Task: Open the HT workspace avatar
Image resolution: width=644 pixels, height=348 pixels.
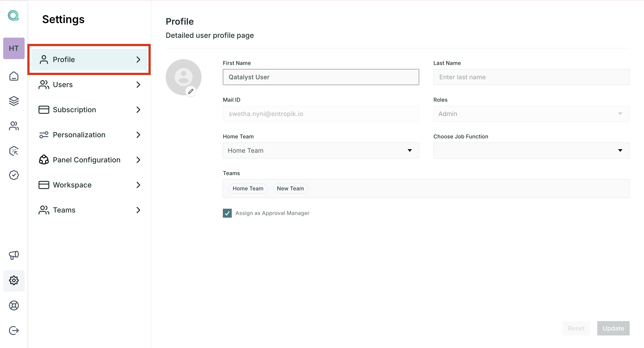Action: coord(14,48)
